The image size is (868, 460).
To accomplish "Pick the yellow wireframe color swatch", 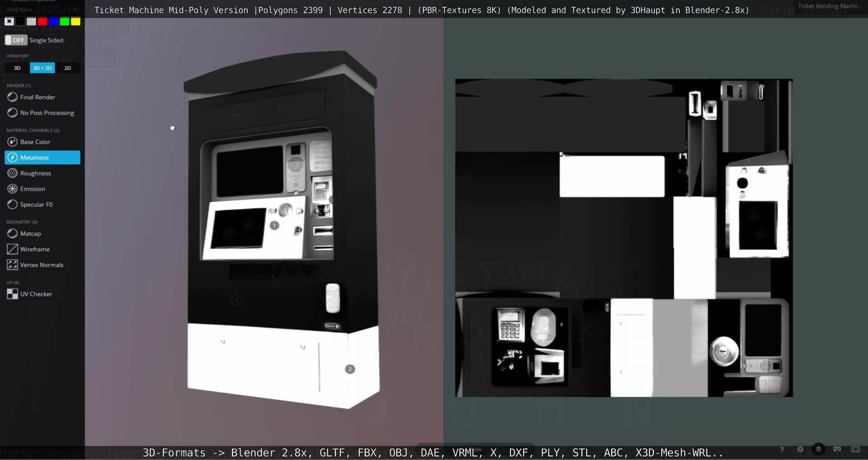I will (x=76, y=21).
